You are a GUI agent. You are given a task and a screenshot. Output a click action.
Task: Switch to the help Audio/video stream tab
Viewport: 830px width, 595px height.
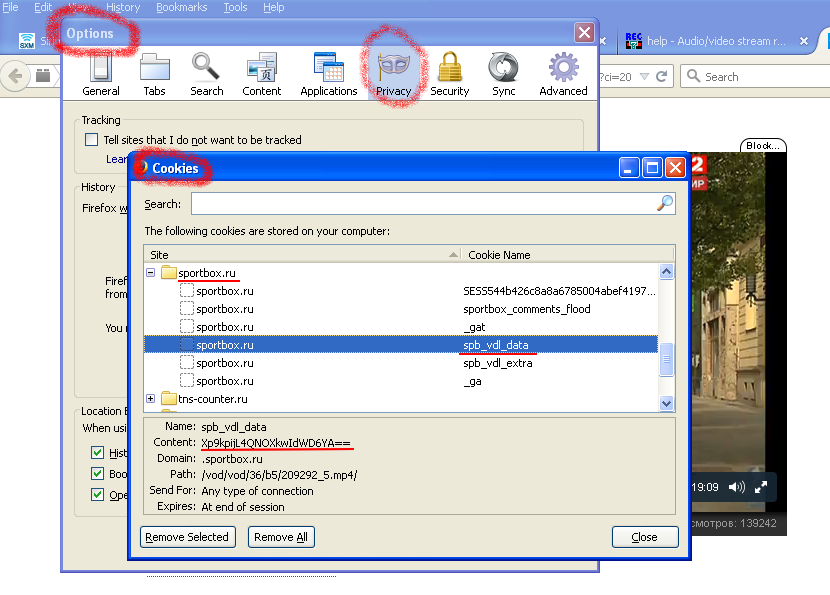pyautogui.click(x=716, y=41)
